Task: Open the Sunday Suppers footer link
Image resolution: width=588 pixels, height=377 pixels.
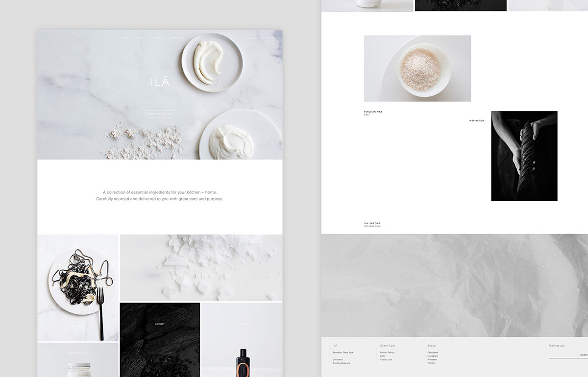Action: [342, 363]
